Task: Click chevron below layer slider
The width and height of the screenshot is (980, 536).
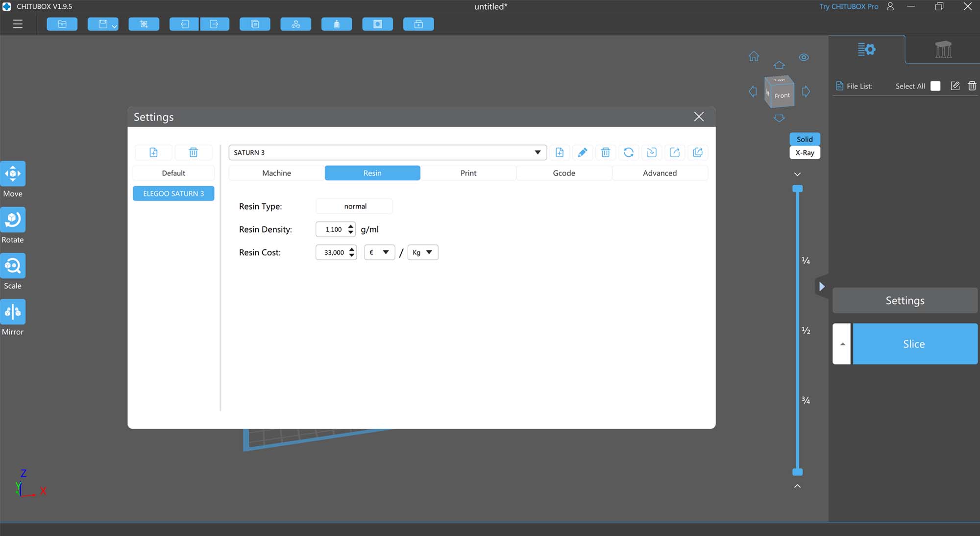Action: pos(797,486)
